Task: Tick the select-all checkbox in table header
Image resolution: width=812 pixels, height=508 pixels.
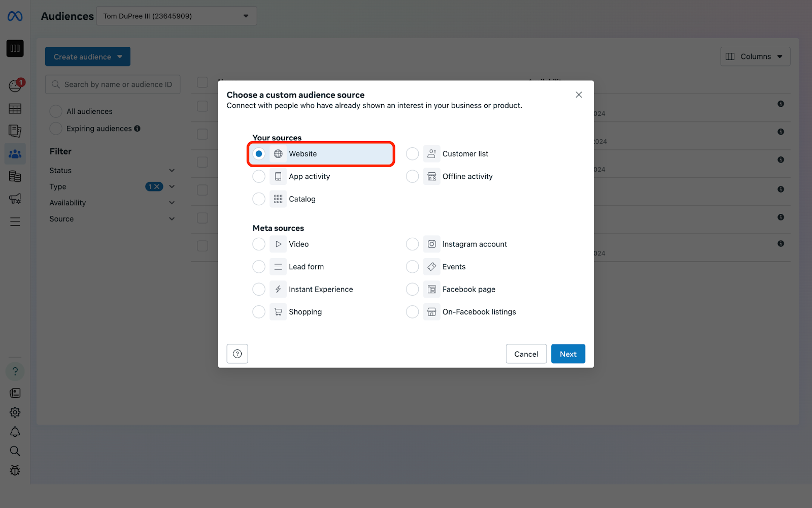Action: click(x=202, y=82)
